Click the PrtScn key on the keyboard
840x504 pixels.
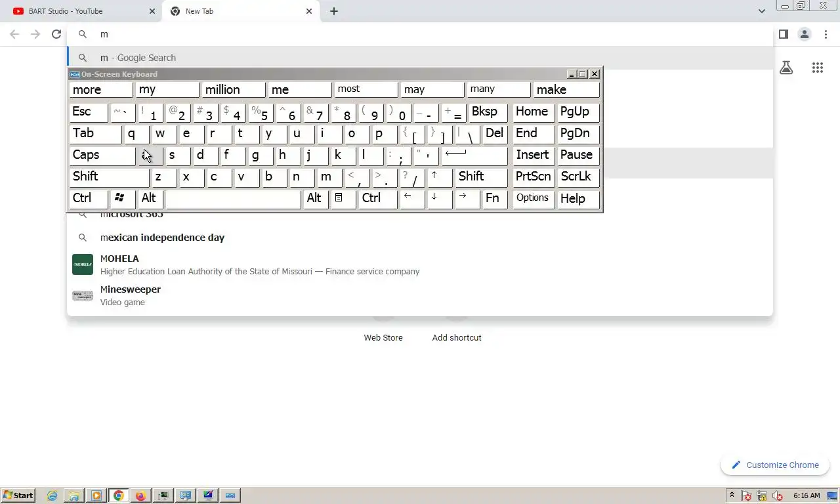click(x=534, y=177)
